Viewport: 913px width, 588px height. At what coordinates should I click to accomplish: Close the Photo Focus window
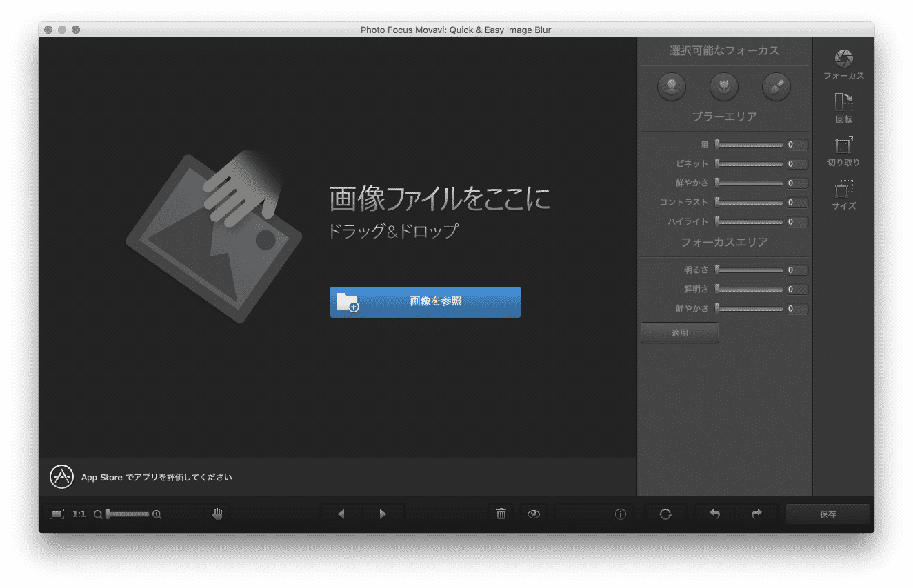[x=48, y=30]
